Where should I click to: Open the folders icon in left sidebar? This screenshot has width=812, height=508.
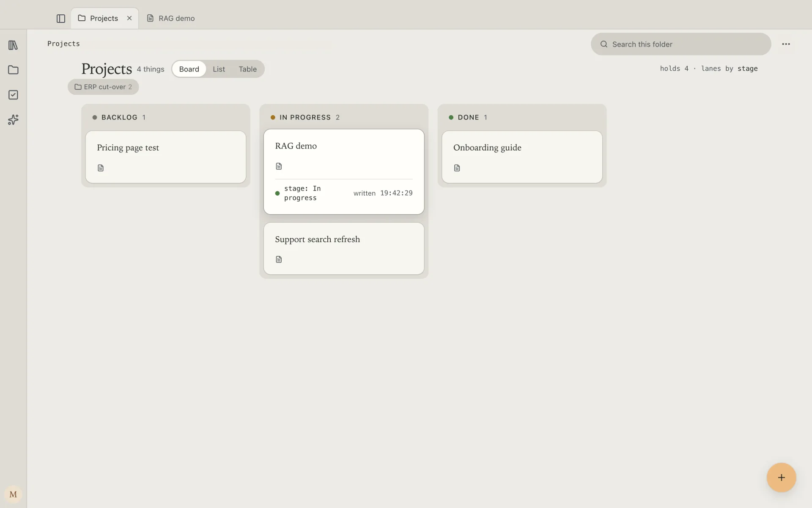point(13,70)
